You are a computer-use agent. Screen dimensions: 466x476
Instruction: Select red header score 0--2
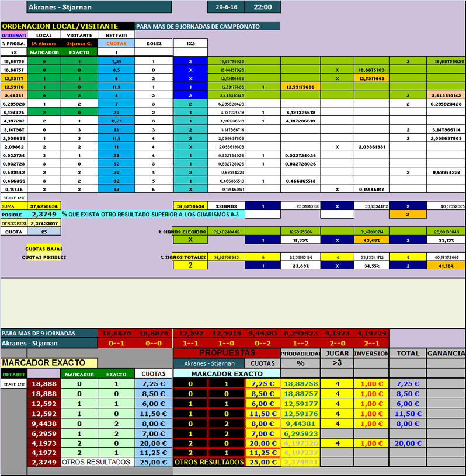263,344
